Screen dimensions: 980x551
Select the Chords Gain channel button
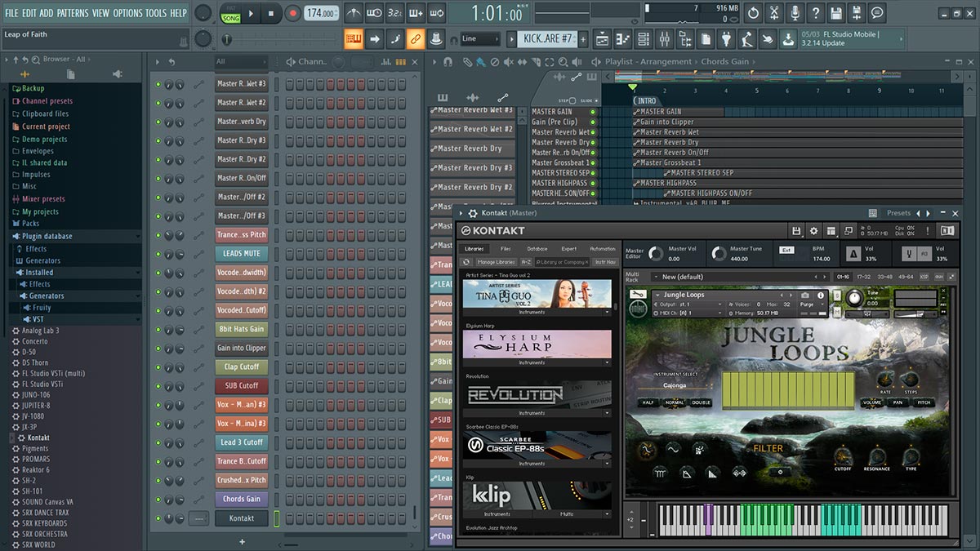point(242,499)
